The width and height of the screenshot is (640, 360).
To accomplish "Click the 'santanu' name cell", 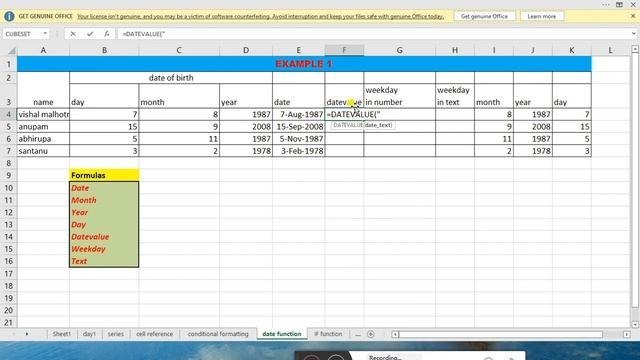I will (43, 151).
